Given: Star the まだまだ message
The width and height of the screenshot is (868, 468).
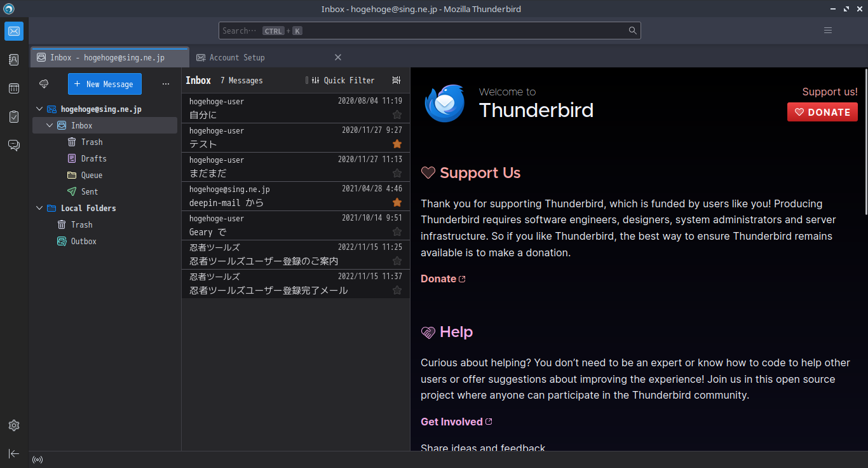Looking at the screenshot, I should coord(397,174).
